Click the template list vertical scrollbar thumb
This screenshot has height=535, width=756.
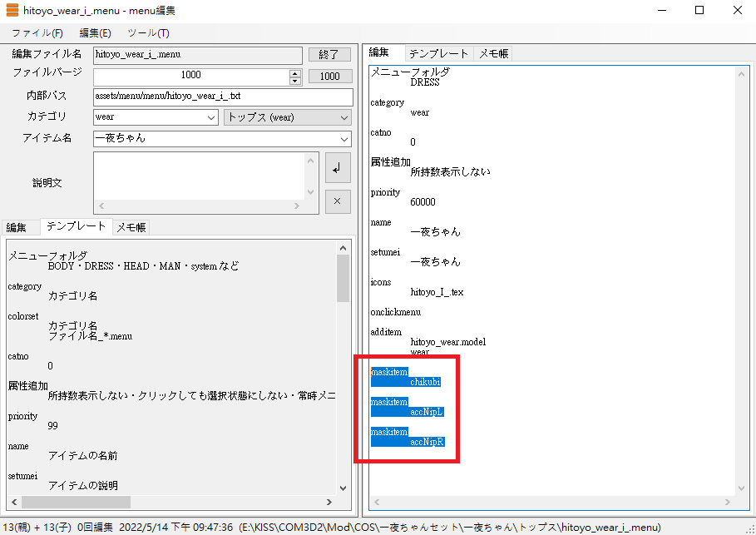coord(343,279)
